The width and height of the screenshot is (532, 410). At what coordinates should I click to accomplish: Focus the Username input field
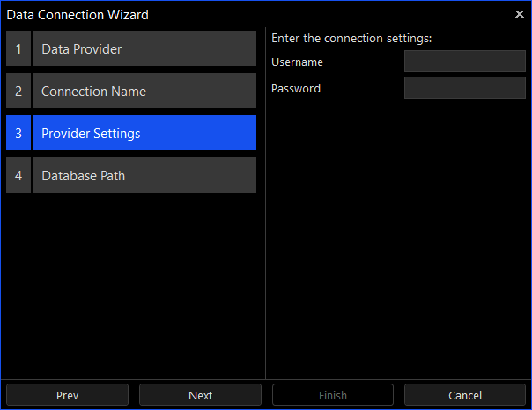click(464, 62)
